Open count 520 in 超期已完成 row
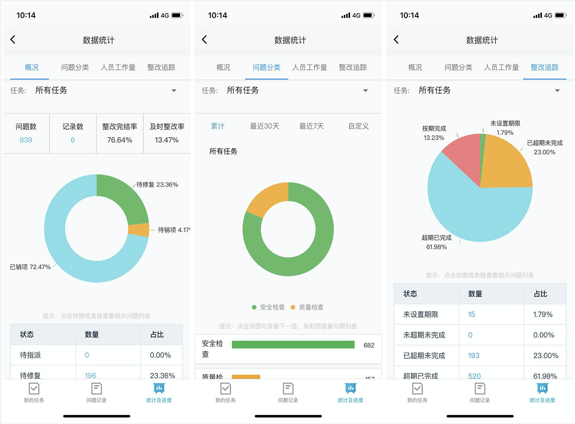The height and width of the screenshot is (424, 575). coord(474,376)
